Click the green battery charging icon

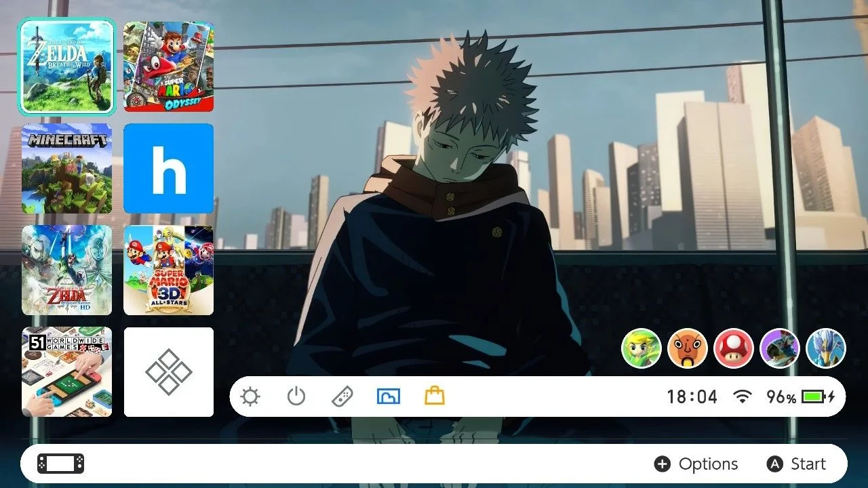coord(819,397)
